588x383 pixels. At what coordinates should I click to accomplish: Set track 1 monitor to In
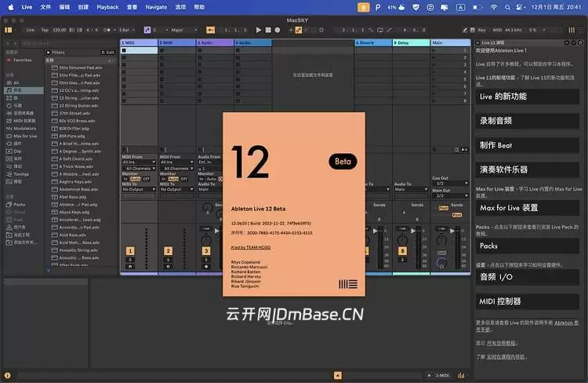tap(125, 179)
